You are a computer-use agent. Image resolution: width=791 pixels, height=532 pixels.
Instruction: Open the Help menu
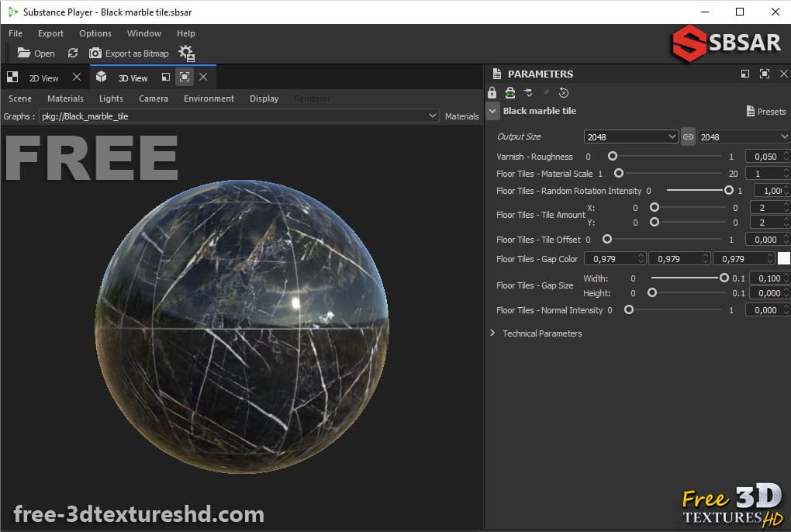tap(185, 33)
